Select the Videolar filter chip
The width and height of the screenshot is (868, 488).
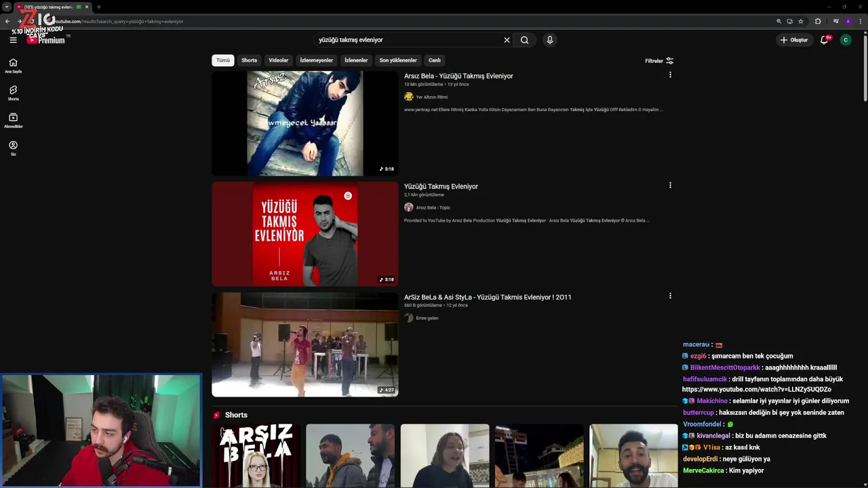[x=279, y=60]
